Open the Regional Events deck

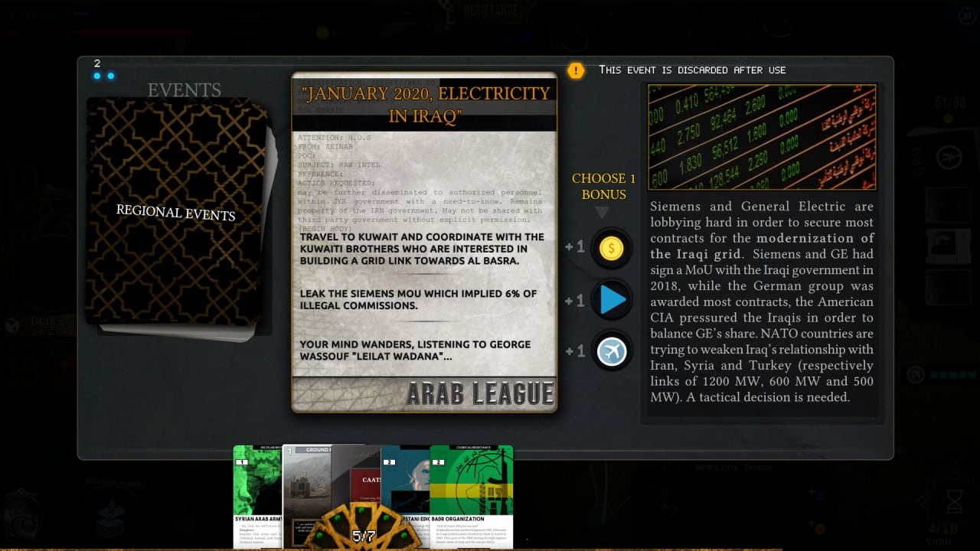pyautogui.click(x=176, y=214)
